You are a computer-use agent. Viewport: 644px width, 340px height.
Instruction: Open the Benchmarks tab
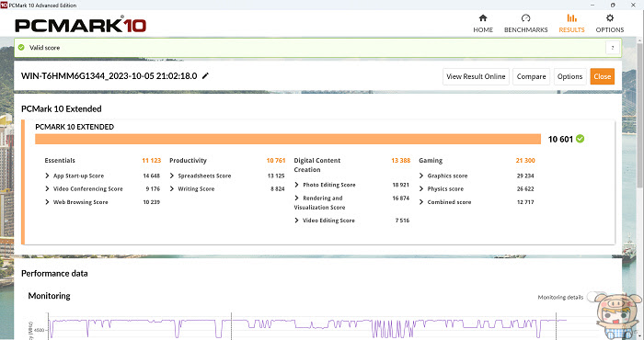(x=525, y=23)
